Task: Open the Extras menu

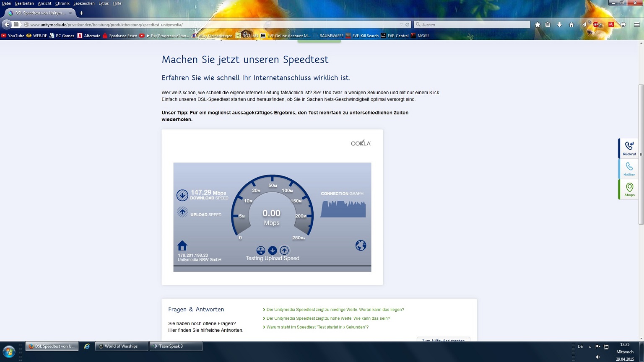Action: (x=104, y=3)
